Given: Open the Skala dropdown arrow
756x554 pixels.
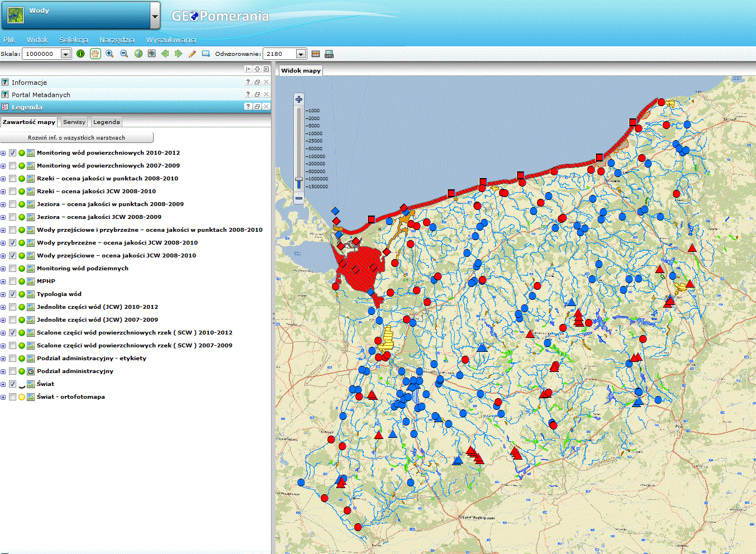Looking at the screenshot, I should point(66,54).
